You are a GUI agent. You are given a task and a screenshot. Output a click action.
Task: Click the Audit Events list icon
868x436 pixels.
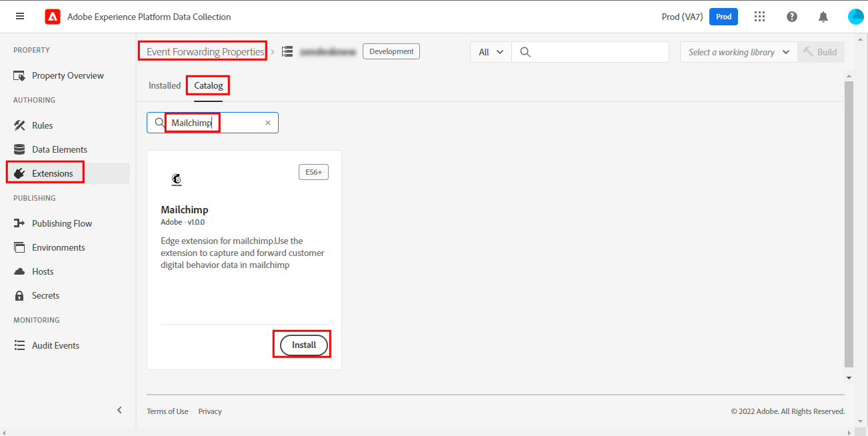(19, 345)
